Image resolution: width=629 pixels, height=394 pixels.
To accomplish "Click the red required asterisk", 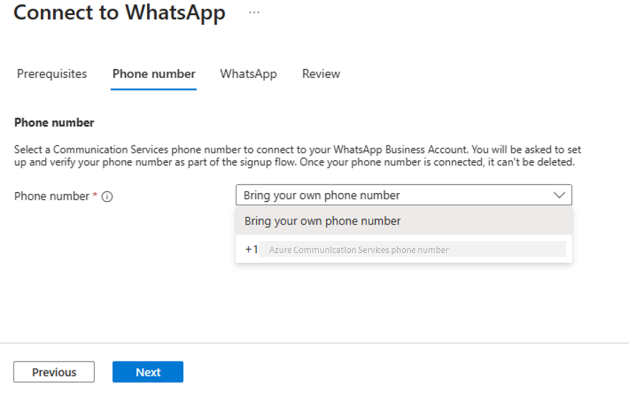I will [95, 195].
